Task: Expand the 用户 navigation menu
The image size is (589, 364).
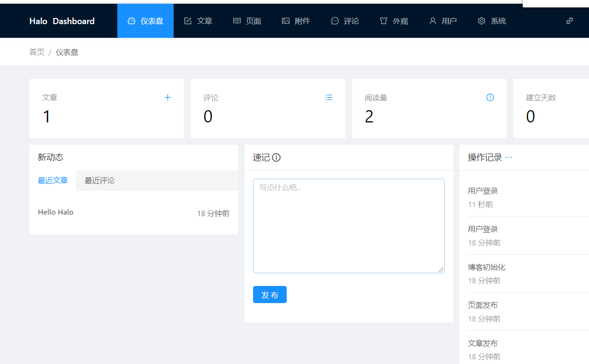Action: (443, 21)
